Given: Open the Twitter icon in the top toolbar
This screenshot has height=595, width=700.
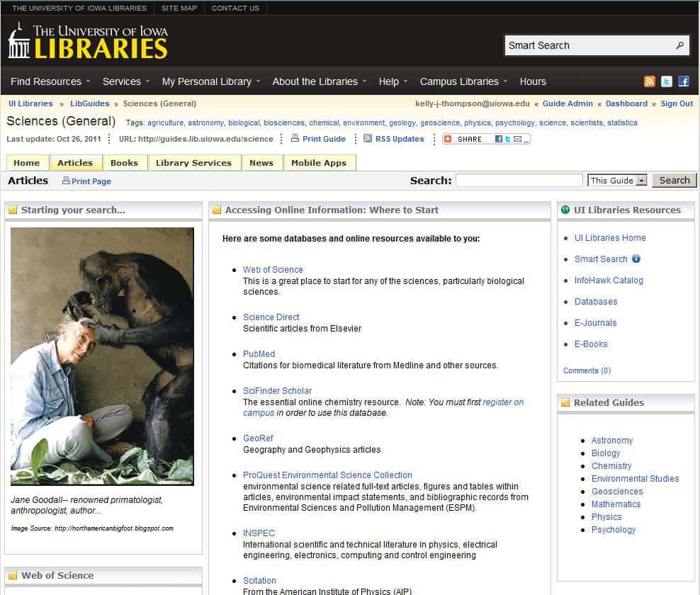Looking at the screenshot, I should click(666, 81).
